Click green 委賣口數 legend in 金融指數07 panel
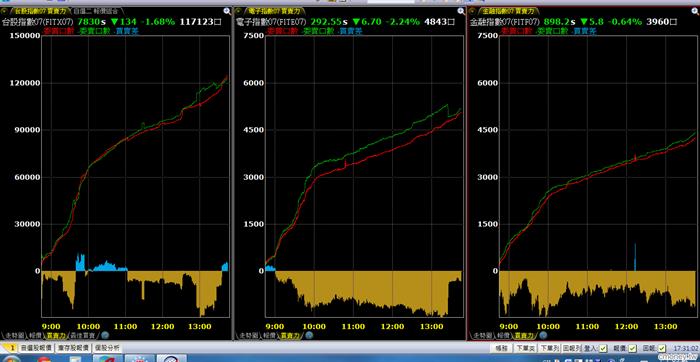This screenshot has width=700, height=362. pos(552,31)
